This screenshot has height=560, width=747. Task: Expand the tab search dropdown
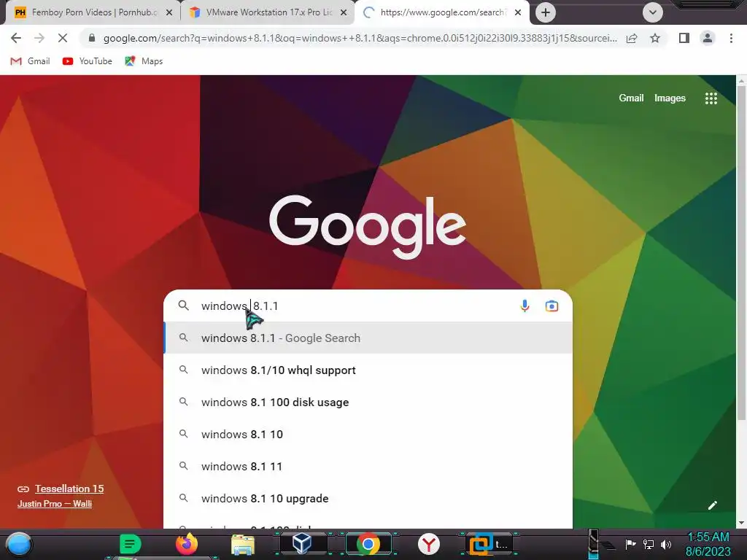[653, 12]
